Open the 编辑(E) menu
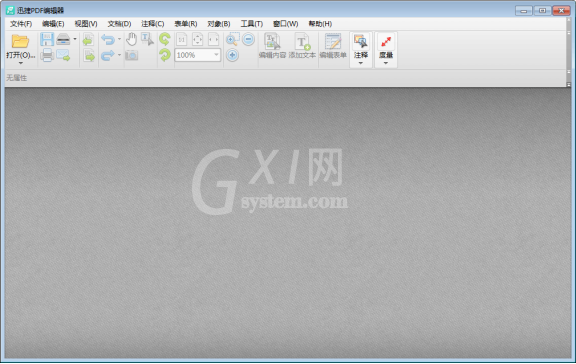This screenshot has height=364, width=576. click(x=53, y=24)
